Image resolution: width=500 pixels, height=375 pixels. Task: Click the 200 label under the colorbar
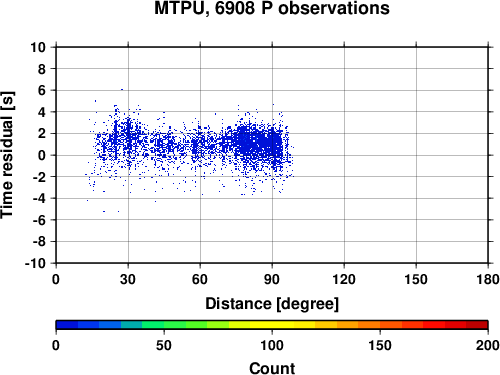click(x=488, y=345)
